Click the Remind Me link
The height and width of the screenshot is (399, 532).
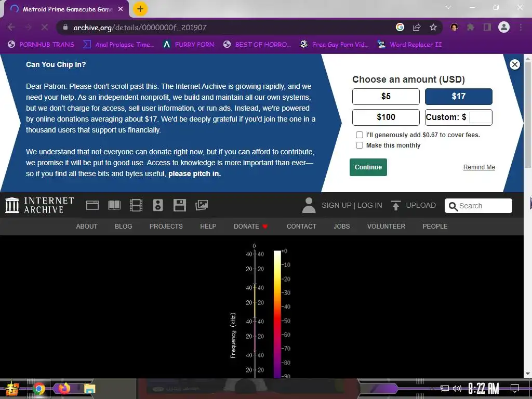[x=479, y=167]
